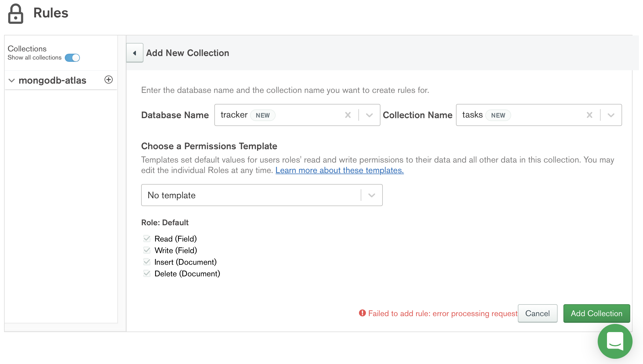
Task: Open the No template dropdown
Action: click(x=371, y=195)
